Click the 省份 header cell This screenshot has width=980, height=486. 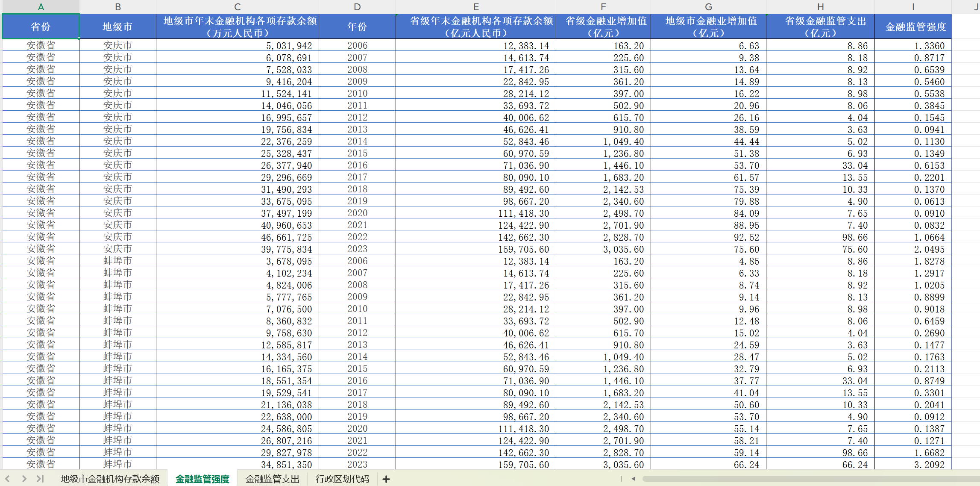point(41,26)
